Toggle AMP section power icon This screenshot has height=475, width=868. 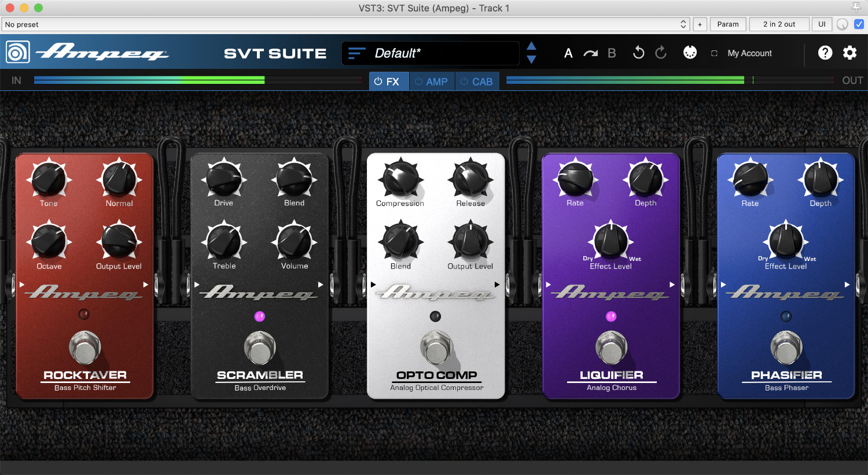pos(419,82)
